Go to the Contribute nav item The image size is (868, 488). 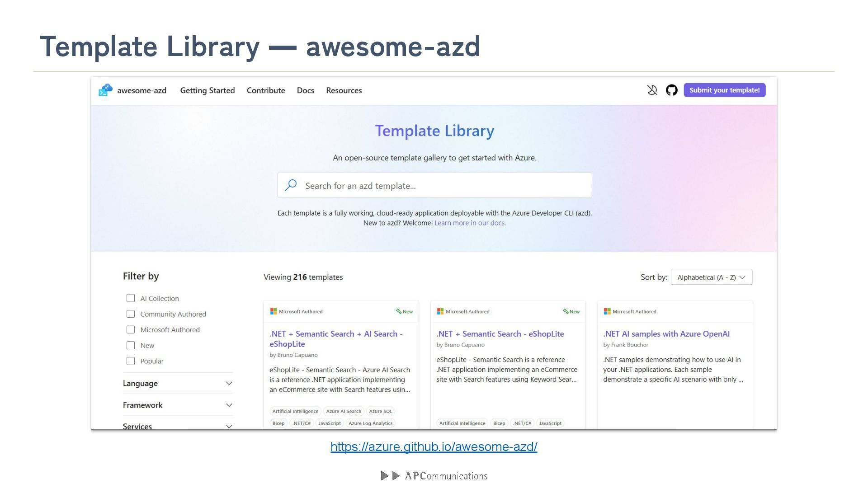(266, 90)
